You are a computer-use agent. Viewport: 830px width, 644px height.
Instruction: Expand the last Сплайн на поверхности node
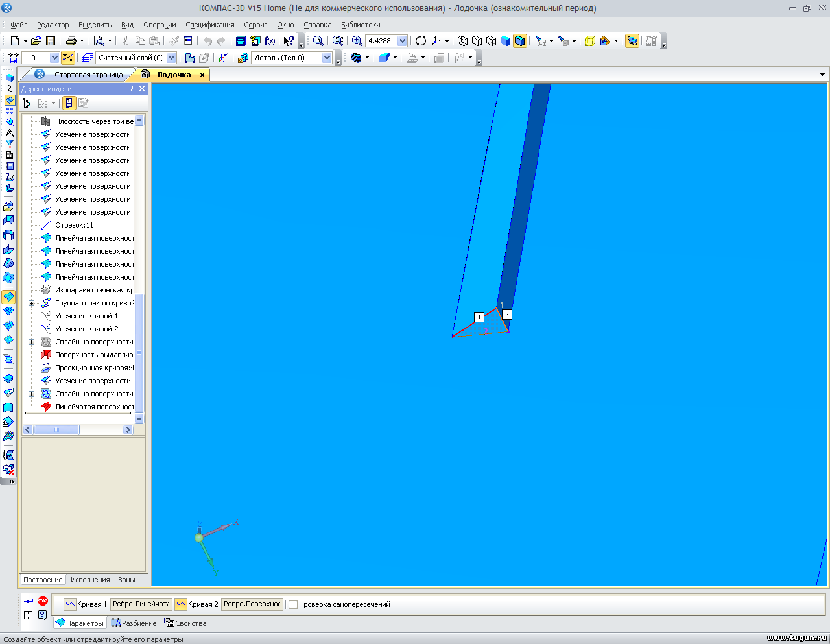pos(31,394)
